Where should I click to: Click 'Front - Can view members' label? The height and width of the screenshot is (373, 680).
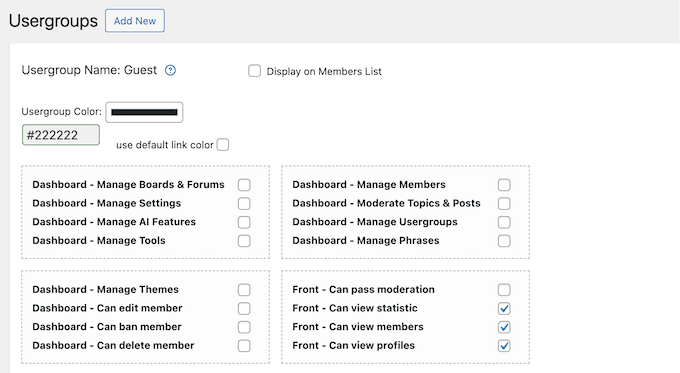pyautogui.click(x=358, y=327)
